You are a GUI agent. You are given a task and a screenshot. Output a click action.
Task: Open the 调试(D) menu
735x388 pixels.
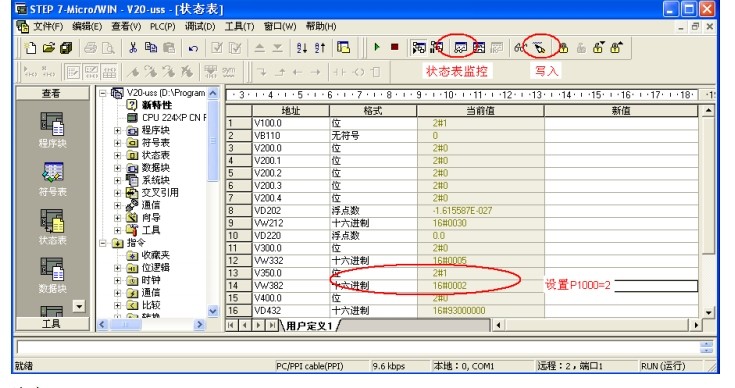click(x=200, y=26)
